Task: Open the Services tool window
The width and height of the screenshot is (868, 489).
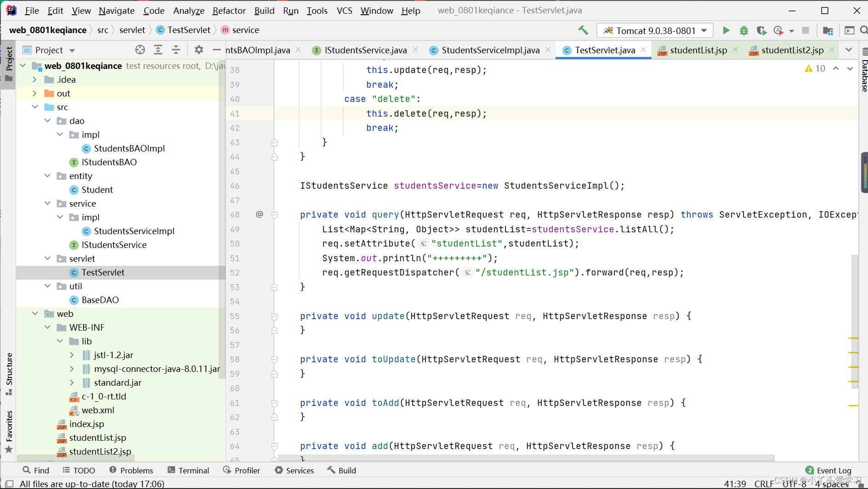Action: pos(294,470)
